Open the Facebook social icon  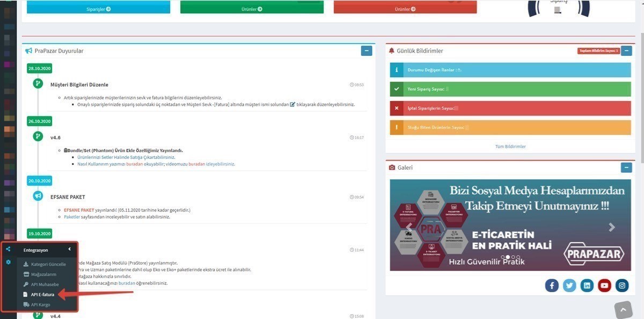point(552,285)
